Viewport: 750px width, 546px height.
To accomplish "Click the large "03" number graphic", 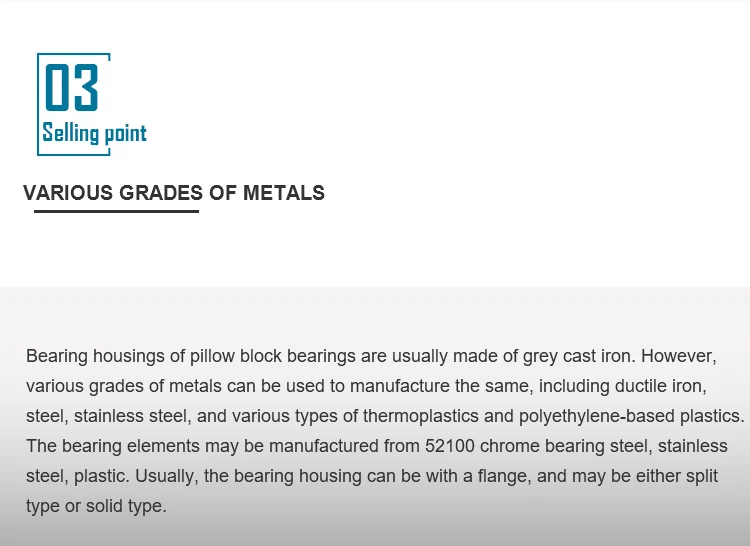I will click(72, 87).
